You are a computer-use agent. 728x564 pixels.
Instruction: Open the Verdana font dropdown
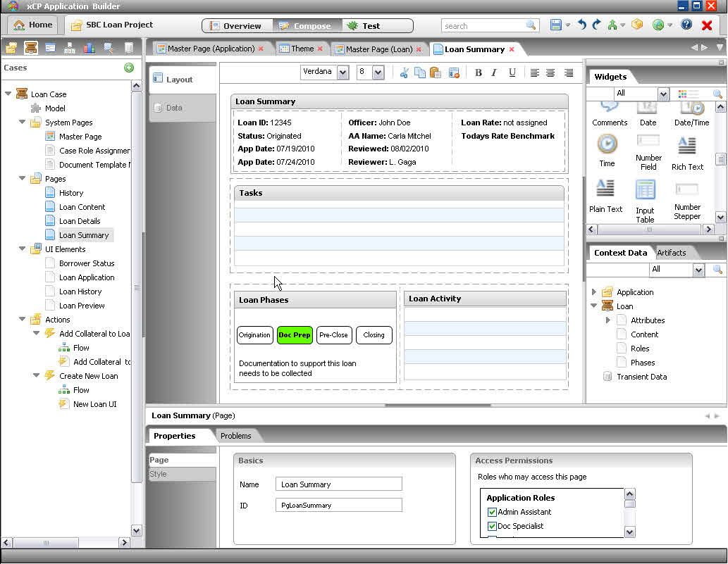343,73
